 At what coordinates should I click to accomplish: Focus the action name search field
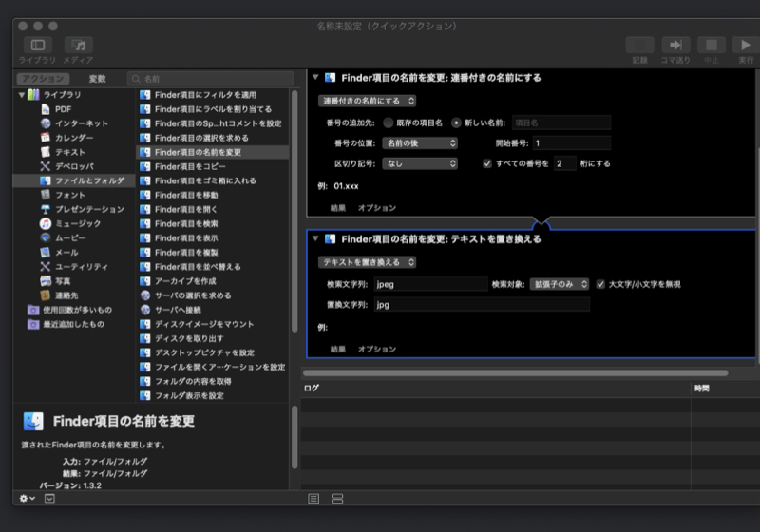tap(210, 79)
